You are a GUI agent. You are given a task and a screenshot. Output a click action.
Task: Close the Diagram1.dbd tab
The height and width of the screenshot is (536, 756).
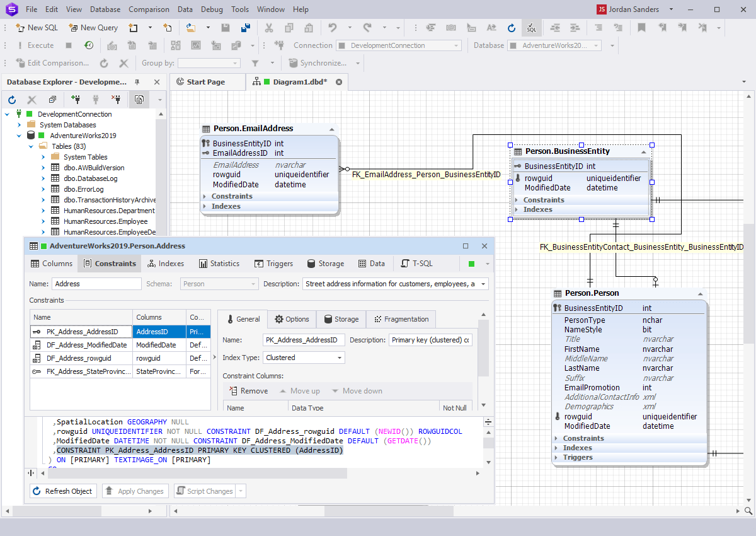click(x=338, y=82)
